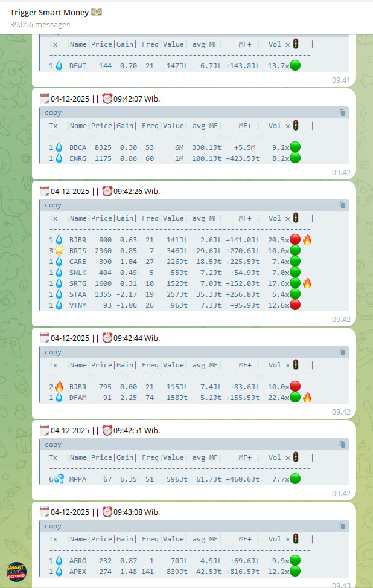Image resolution: width=373 pixels, height=588 pixels.
Task: Click the red circle in BJBR 795 row
Action: click(295, 387)
